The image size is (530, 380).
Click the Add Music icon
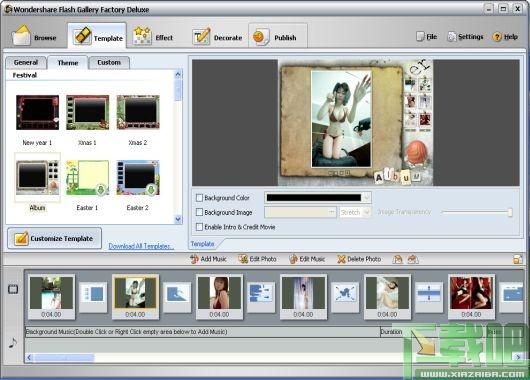click(x=194, y=259)
